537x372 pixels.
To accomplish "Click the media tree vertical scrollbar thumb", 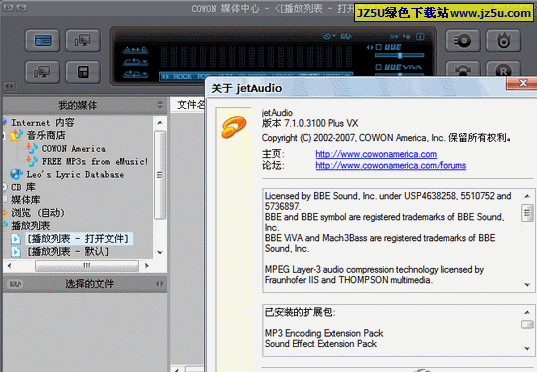I will coord(160,175).
